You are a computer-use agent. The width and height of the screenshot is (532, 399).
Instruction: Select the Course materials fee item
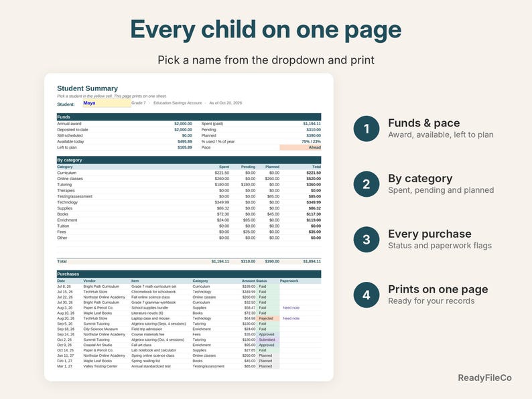tap(148, 334)
